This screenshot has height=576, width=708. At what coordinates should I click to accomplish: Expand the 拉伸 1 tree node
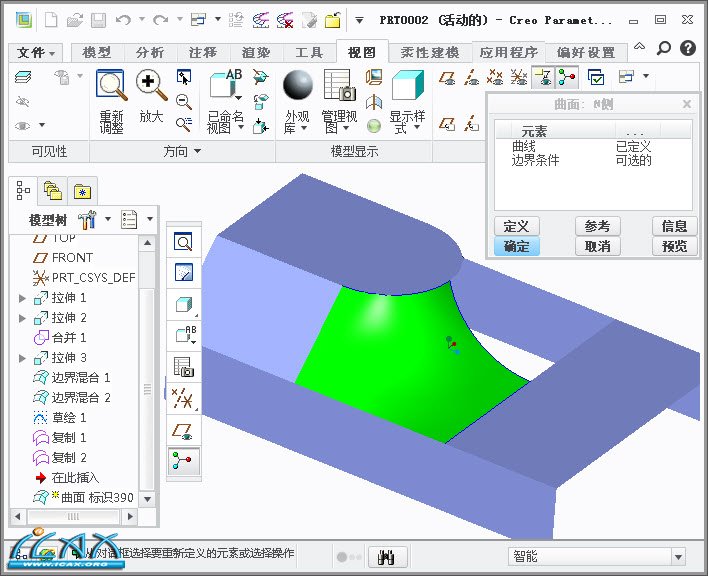tap(23, 298)
